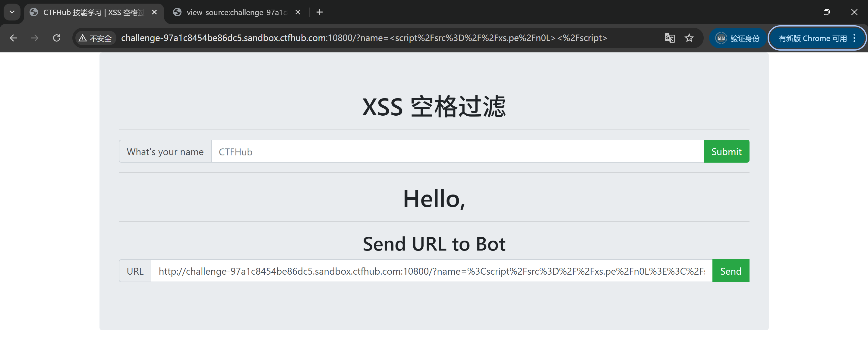Click into the Bot URL text field
This screenshot has width=868, height=343.
click(x=431, y=271)
